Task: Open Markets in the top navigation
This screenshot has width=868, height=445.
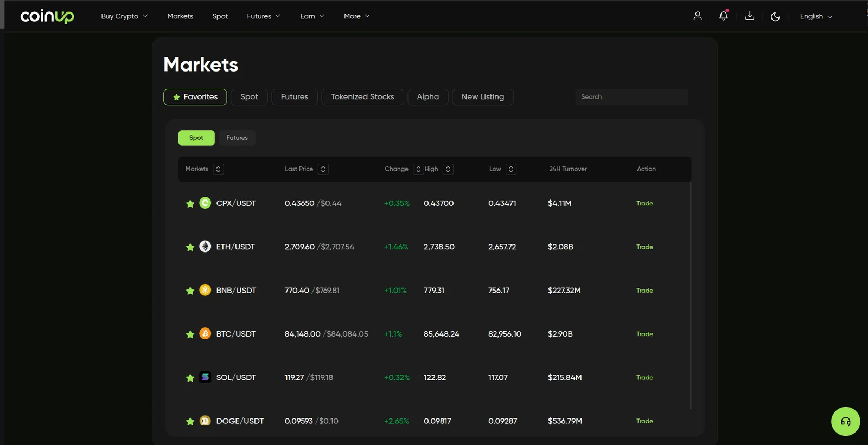Action: [x=180, y=16]
